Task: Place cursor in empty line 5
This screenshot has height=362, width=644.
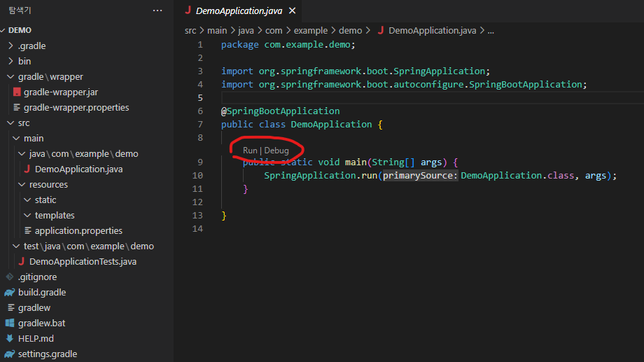Action: coord(433,98)
